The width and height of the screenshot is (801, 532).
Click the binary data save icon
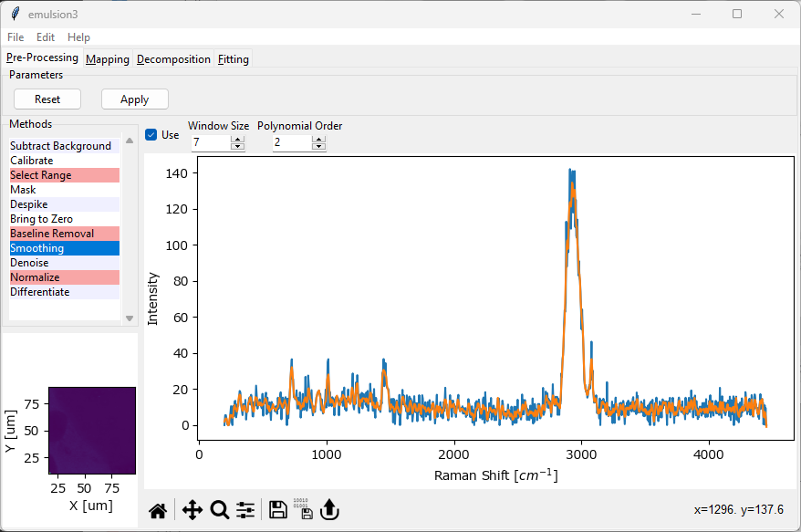304,511
